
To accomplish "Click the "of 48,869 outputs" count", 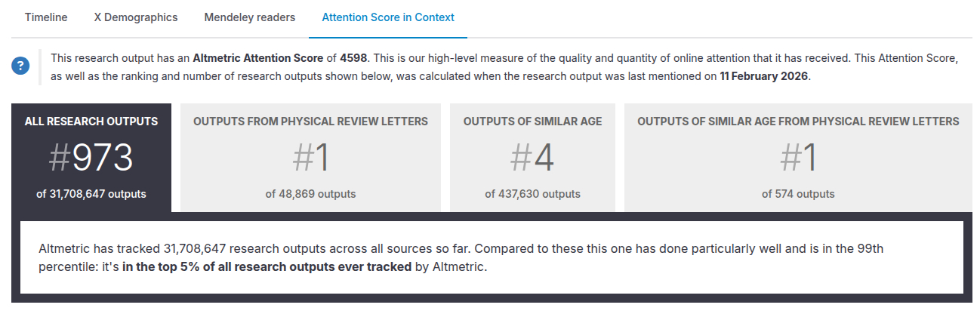I will tap(310, 194).
